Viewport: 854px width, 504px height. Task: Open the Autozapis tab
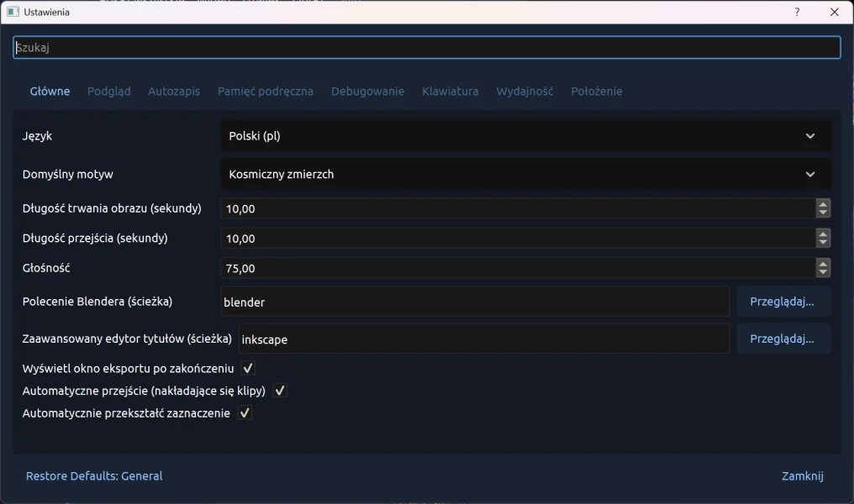click(x=174, y=92)
